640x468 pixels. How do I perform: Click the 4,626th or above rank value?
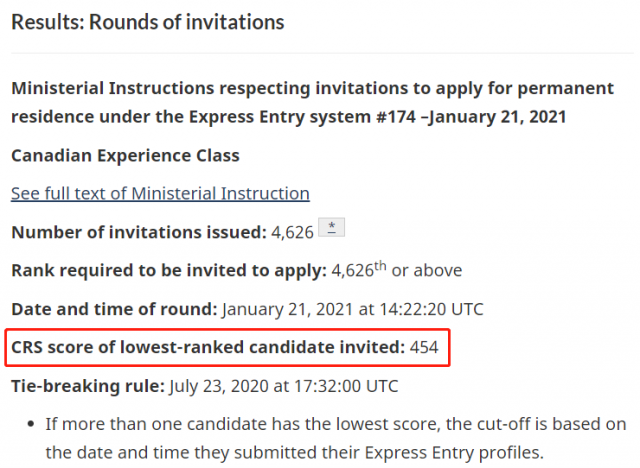pos(397,270)
